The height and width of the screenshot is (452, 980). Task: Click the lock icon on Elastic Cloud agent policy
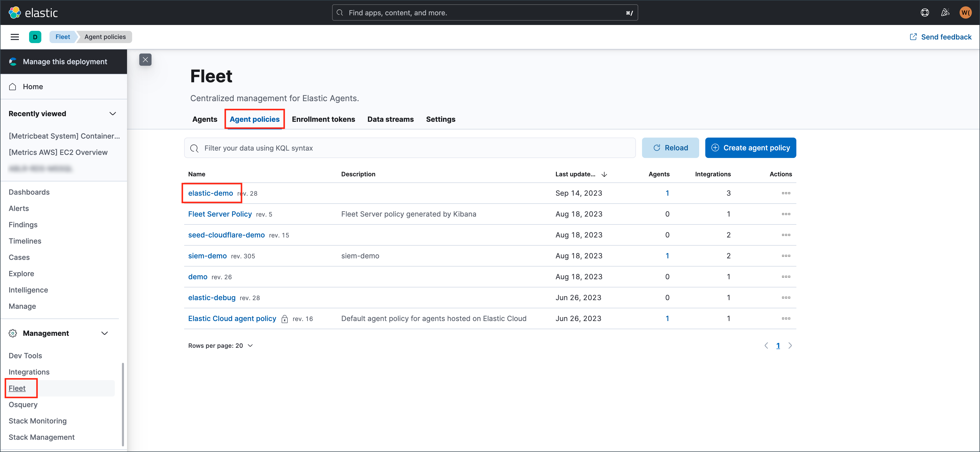tap(285, 319)
